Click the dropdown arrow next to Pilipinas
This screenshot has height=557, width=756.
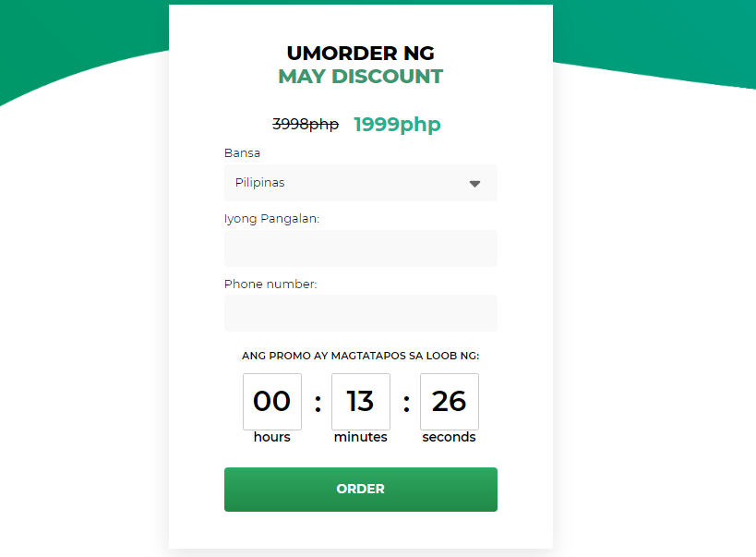(x=474, y=184)
